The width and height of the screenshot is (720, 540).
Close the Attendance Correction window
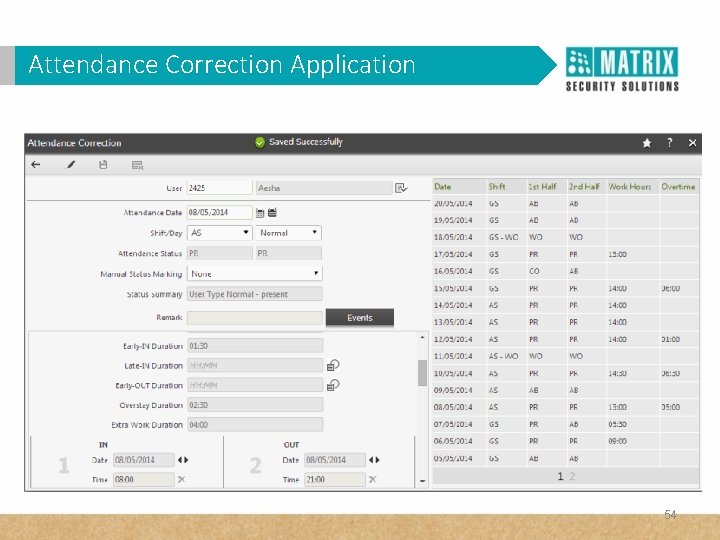tap(692, 143)
